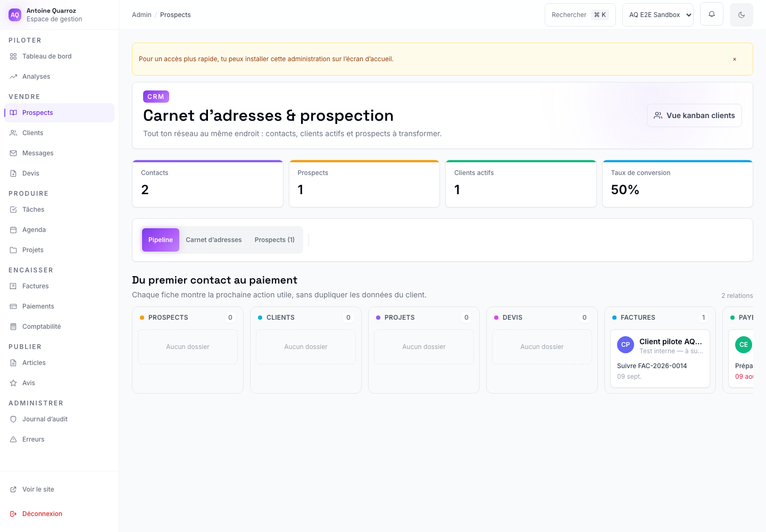Click the 2 relations count text
This screenshot has height=532, width=766.
737,296
